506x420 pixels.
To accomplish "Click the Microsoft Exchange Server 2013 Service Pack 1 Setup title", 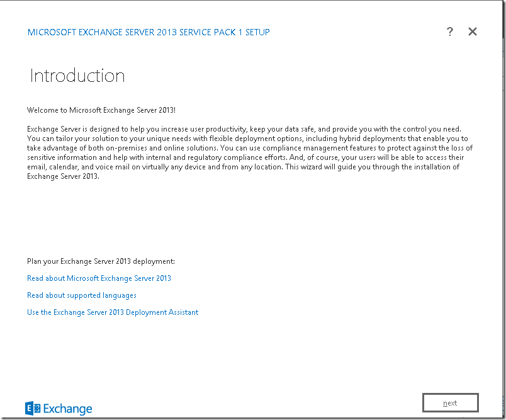I will pyautogui.click(x=149, y=32).
